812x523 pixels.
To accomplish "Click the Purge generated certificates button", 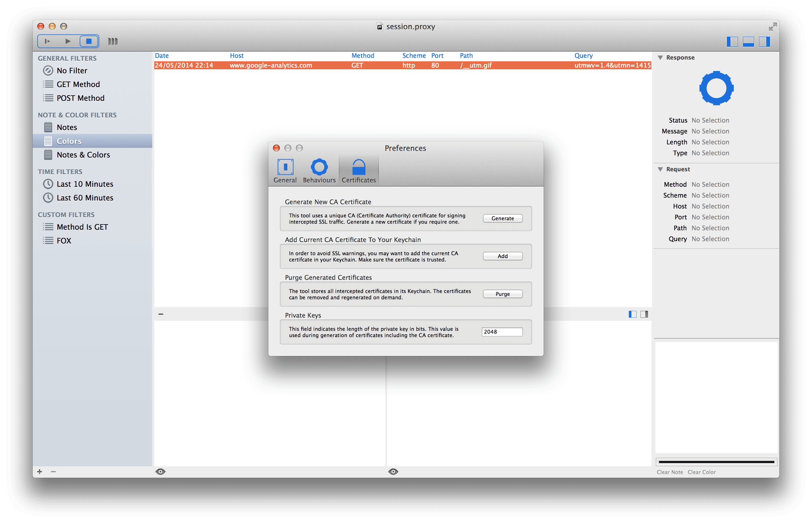I will click(502, 294).
